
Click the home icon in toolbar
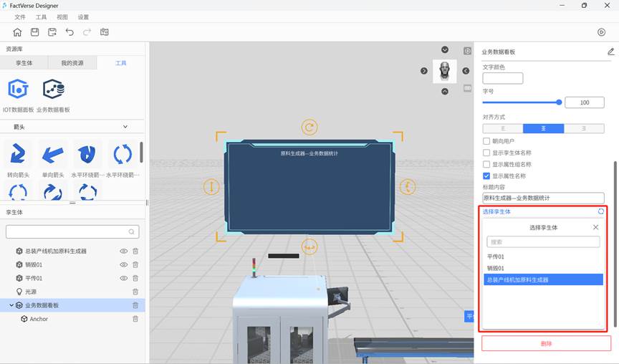[x=17, y=32]
